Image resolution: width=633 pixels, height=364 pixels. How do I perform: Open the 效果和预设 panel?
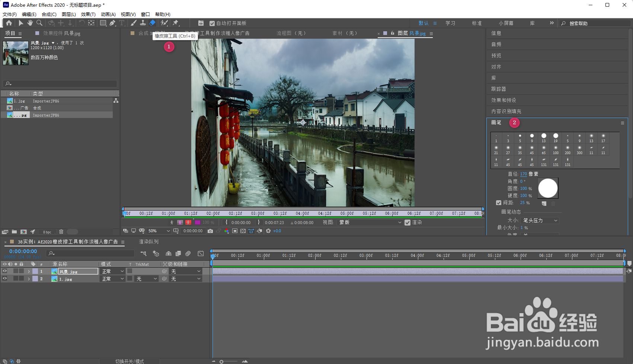(x=503, y=100)
